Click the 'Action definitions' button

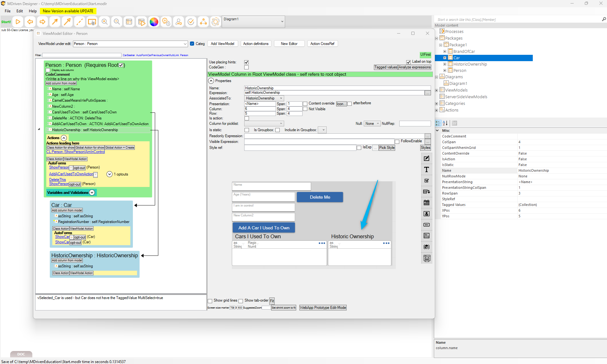(256, 44)
